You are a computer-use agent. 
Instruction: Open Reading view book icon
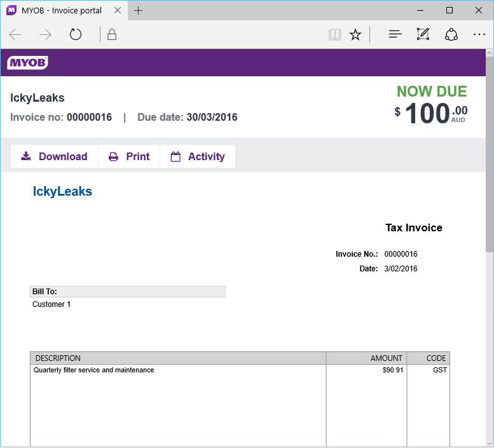pyautogui.click(x=335, y=35)
